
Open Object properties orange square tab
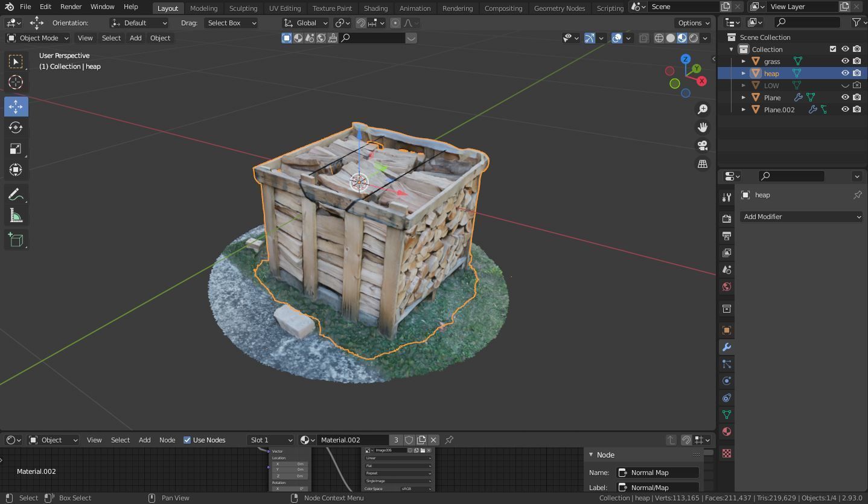[x=727, y=330]
